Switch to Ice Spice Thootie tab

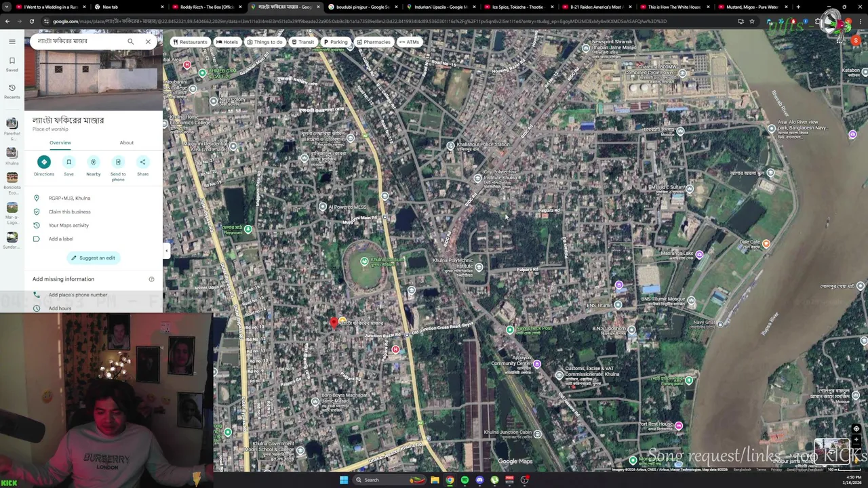tap(519, 7)
